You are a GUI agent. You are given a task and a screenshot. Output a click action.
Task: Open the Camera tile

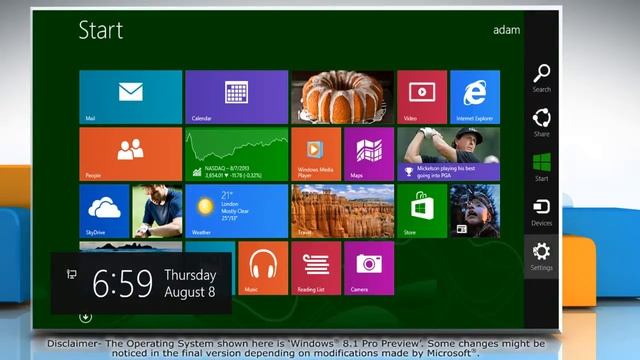(369, 268)
